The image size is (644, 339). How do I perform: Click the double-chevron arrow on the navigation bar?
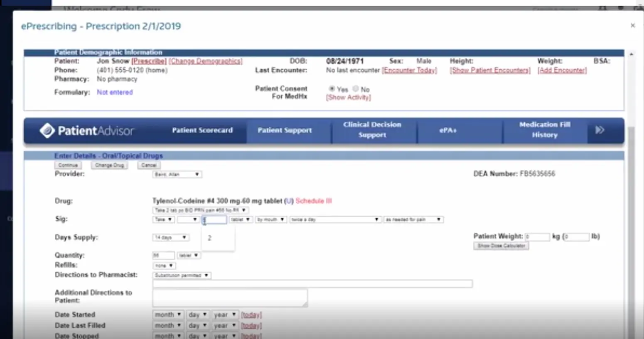[x=599, y=130]
